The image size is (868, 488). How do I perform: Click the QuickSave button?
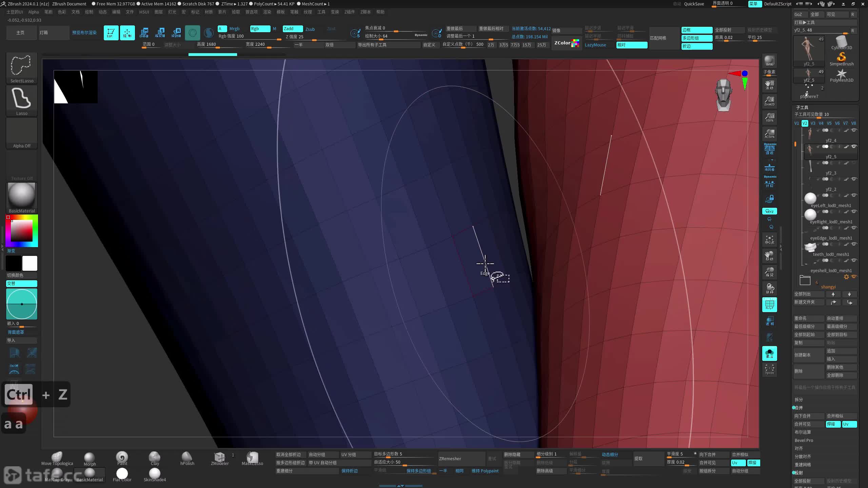click(694, 4)
